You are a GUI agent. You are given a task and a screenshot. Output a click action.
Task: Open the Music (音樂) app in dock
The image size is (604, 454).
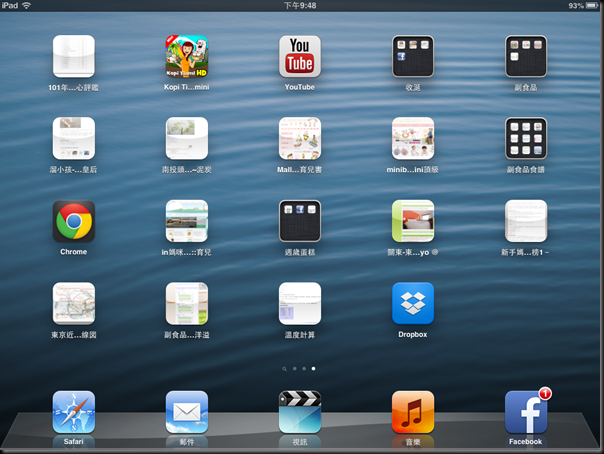(413, 412)
